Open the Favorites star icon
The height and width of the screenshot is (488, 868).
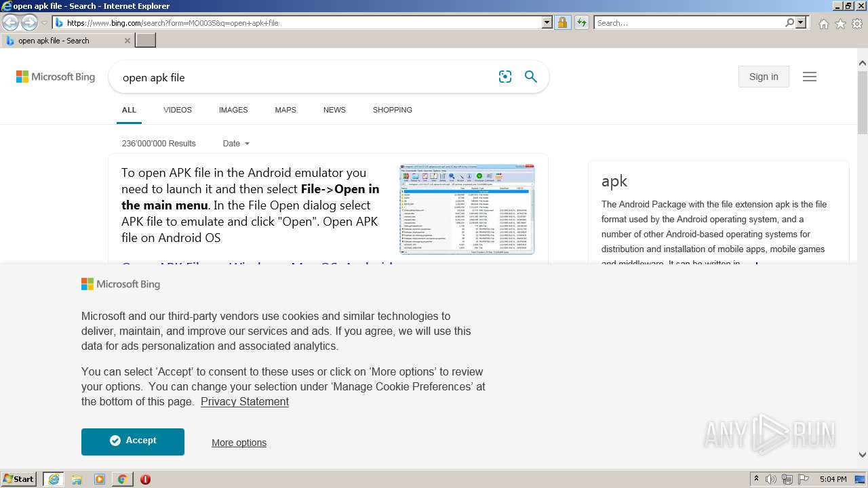pyautogui.click(x=840, y=24)
